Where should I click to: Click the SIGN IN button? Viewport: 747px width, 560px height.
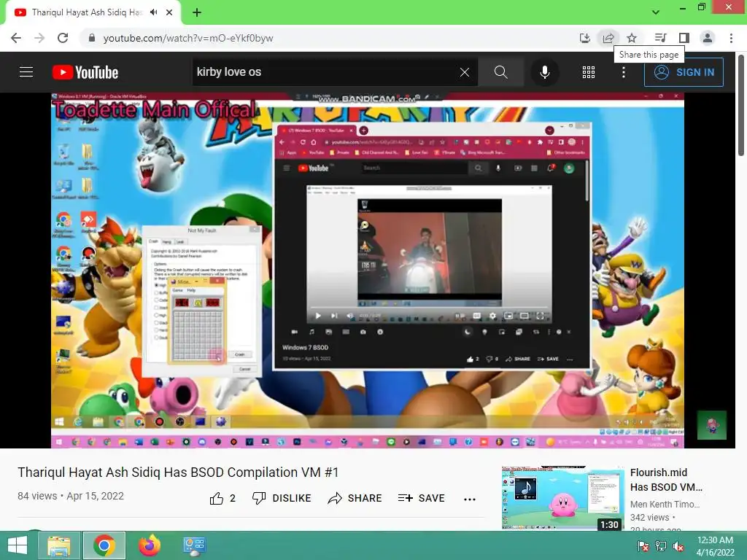click(684, 72)
